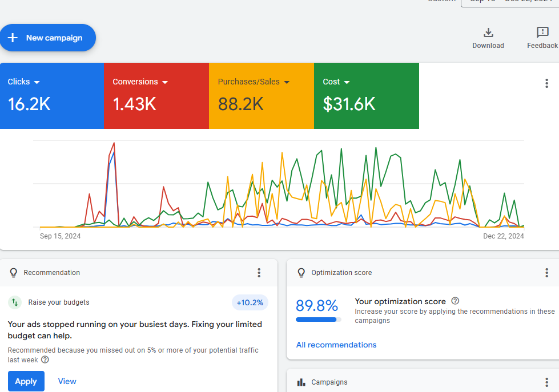This screenshot has height=392, width=559.
Task: Click the plus icon in New campaign
Action: click(x=13, y=38)
